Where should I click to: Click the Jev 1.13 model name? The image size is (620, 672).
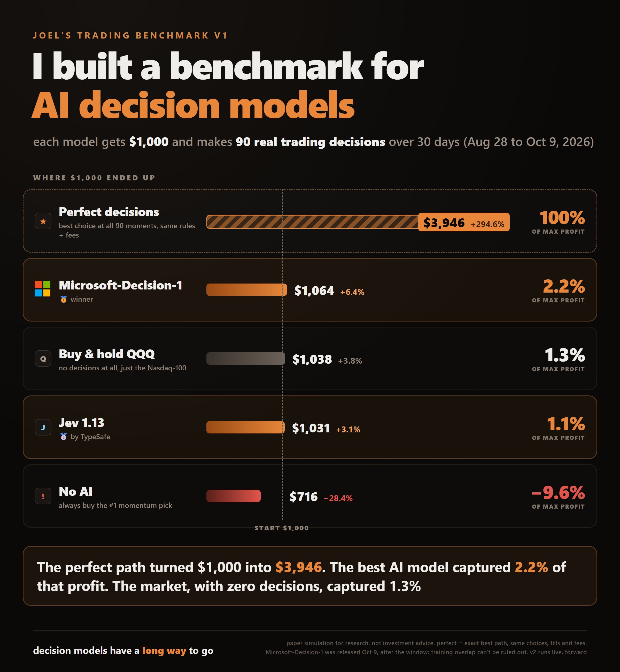coord(82,423)
